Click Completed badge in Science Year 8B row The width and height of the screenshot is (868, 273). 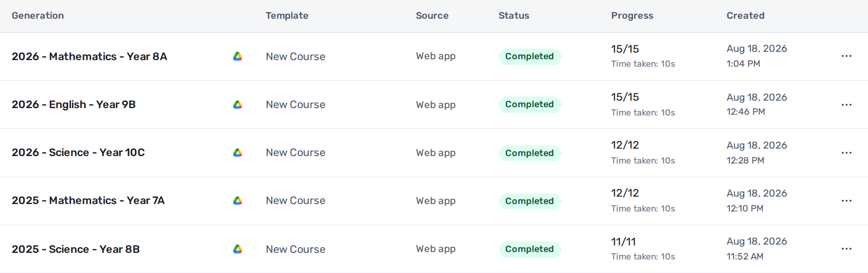pyautogui.click(x=530, y=249)
